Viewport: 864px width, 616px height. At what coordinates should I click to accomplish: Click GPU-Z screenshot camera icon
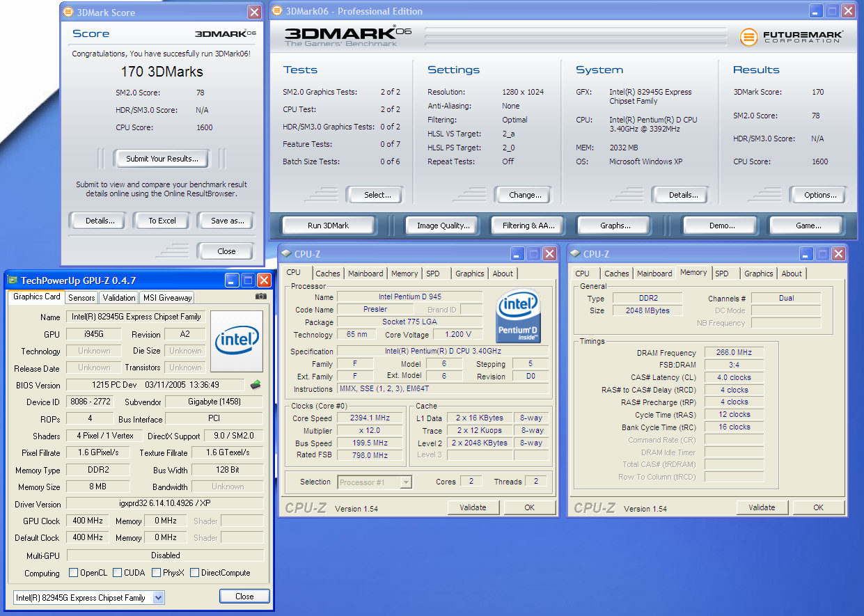261,297
